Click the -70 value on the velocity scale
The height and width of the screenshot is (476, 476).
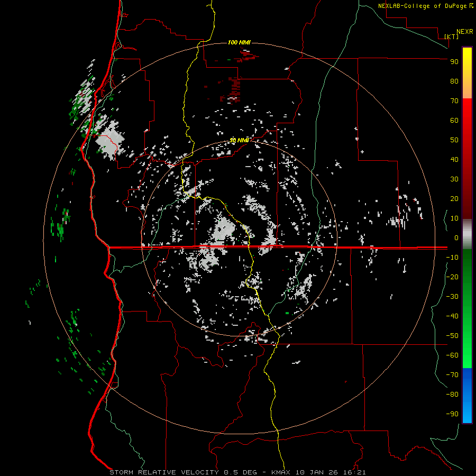click(452, 375)
